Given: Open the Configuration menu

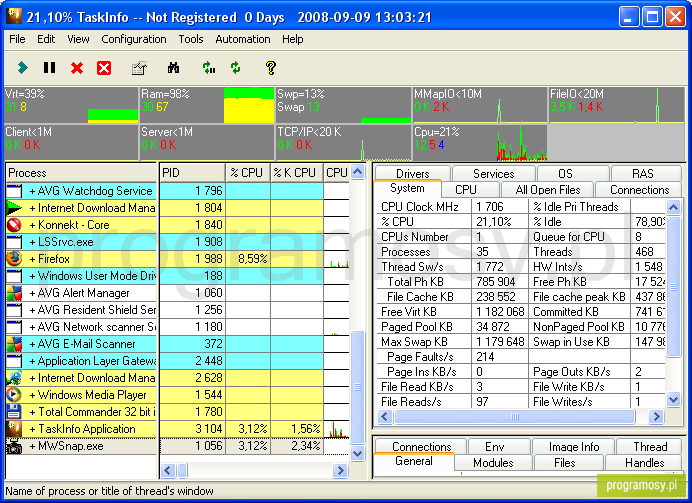Looking at the screenshot, I should [x=134, y=39].
